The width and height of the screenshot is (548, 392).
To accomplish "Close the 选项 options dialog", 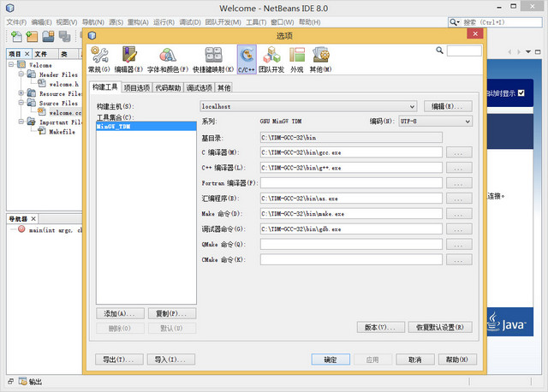I will 475,33.
